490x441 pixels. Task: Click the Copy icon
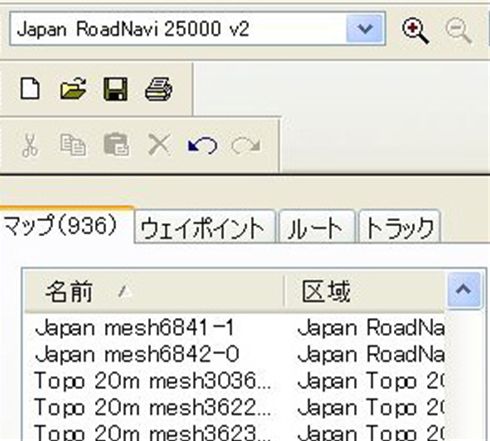pos(73,145)
